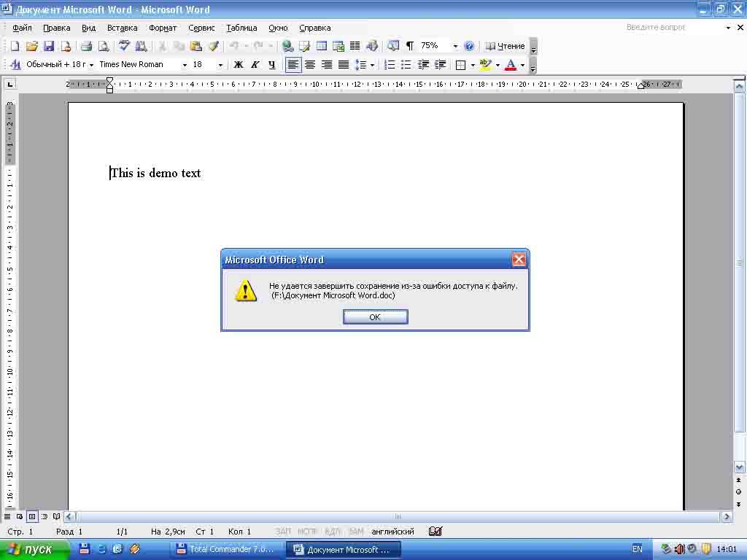Screen dimensions: 747x560
Task: Toggle underline (Ч) formatting
Action: tap(271, 64)
